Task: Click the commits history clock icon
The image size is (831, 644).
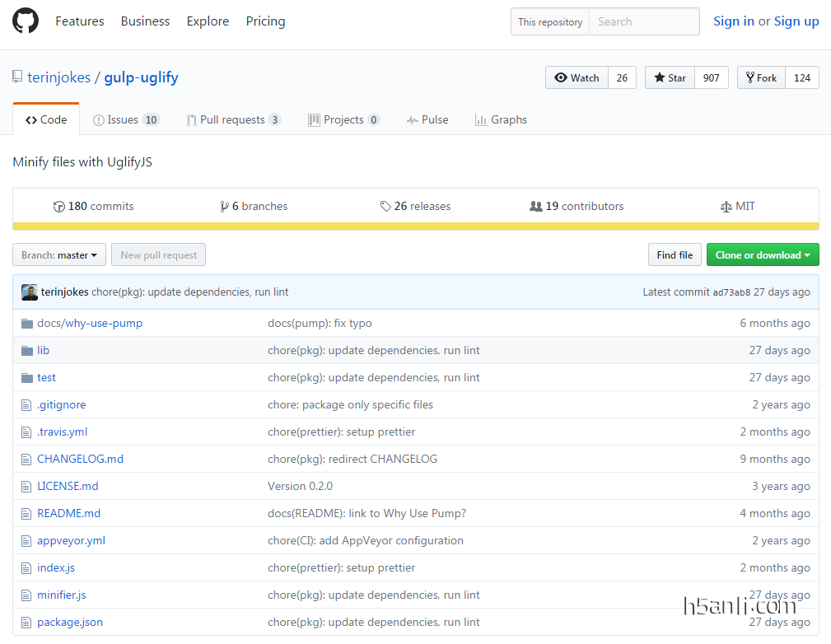Action: (58, 206)
